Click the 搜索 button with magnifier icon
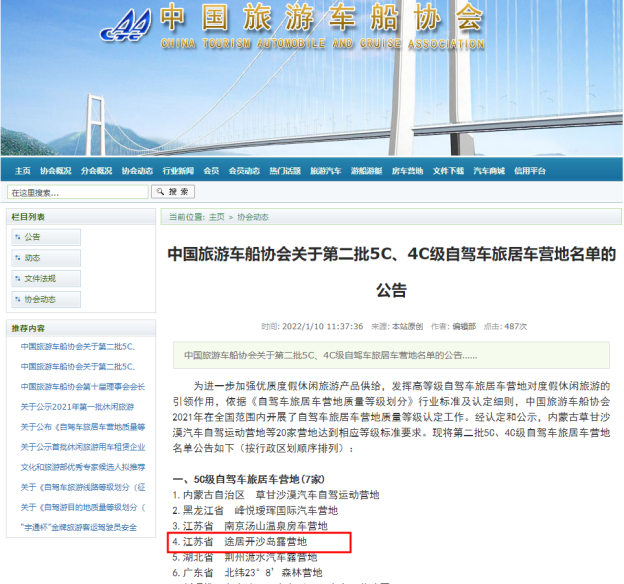This screenshot has height=584, width=624. (173, 192)
